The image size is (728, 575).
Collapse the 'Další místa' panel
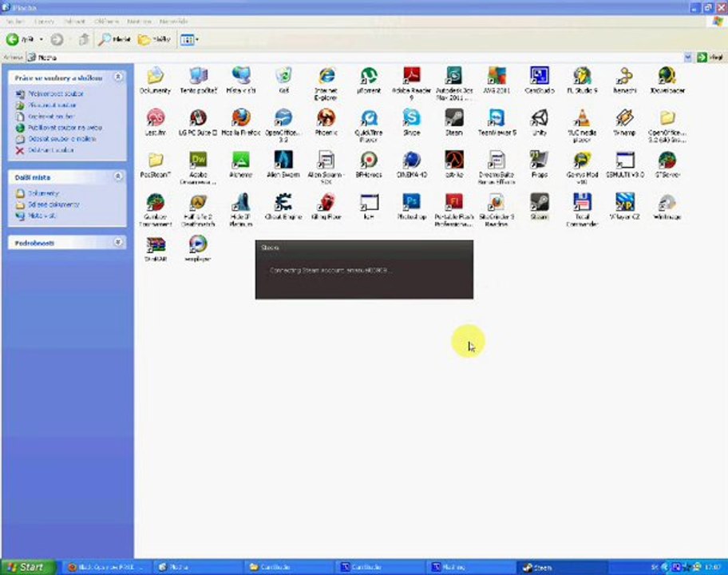point(118,176)
